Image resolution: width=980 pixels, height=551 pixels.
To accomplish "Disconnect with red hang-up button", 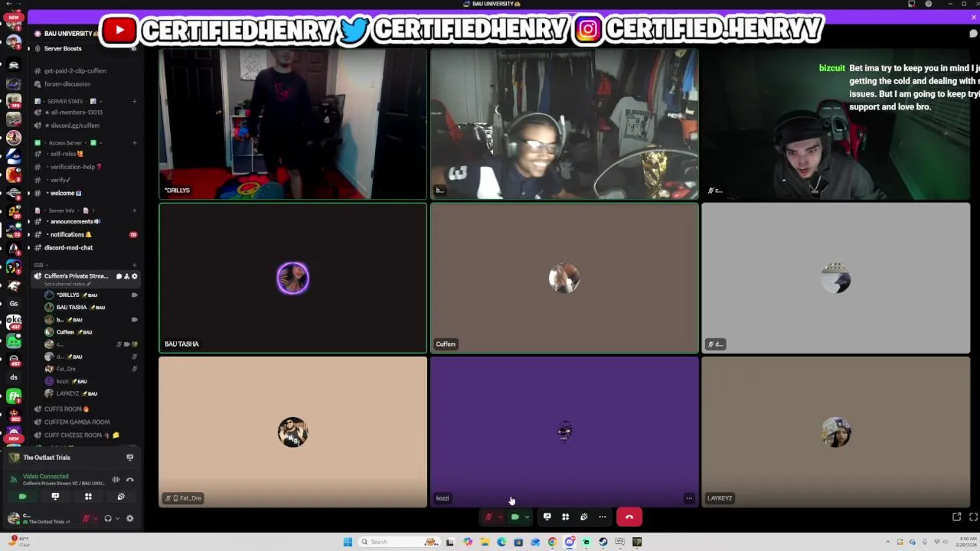I will click(629, 517).
